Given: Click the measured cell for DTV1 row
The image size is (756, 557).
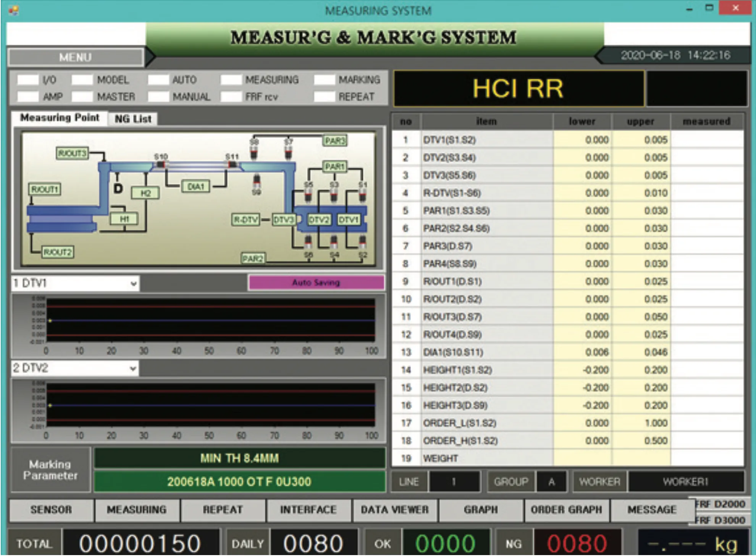Looking at the screenshot, I should coord(706,140).
